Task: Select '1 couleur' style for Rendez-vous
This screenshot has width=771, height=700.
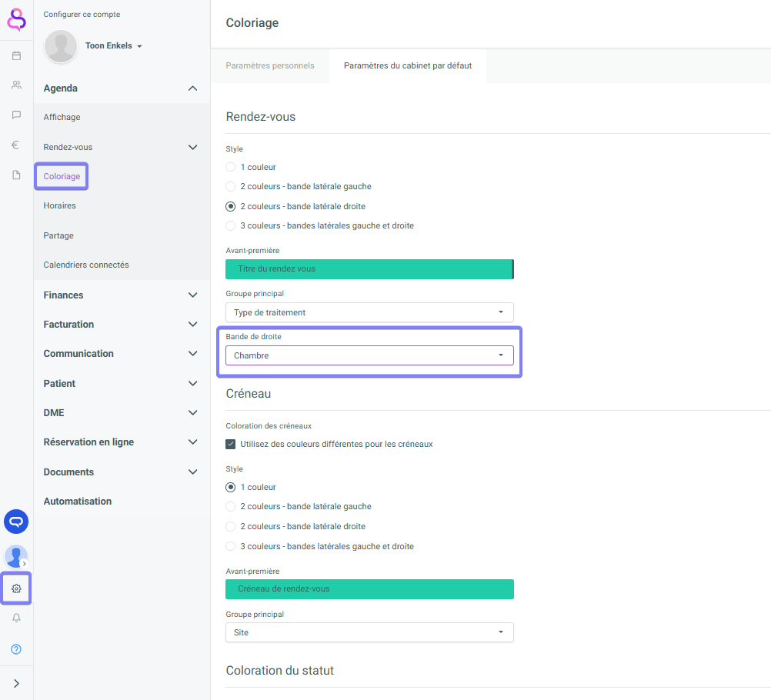Action: pos(230,167)
